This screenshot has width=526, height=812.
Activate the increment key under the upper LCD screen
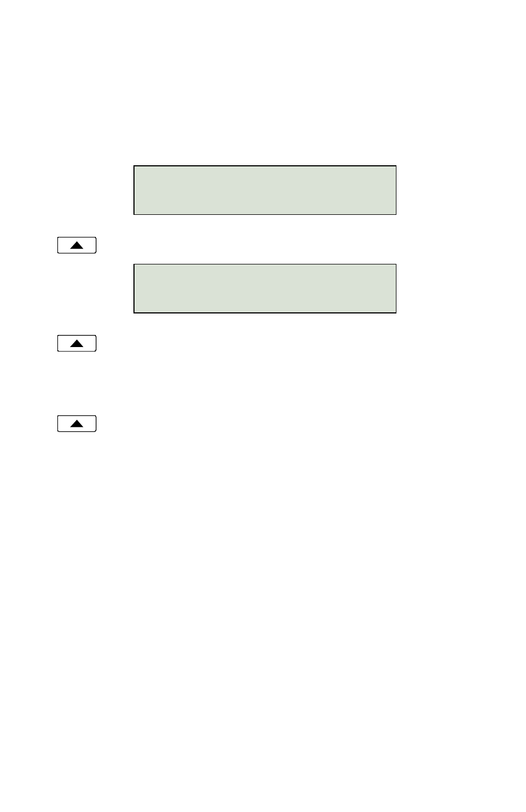pos(77,245)
